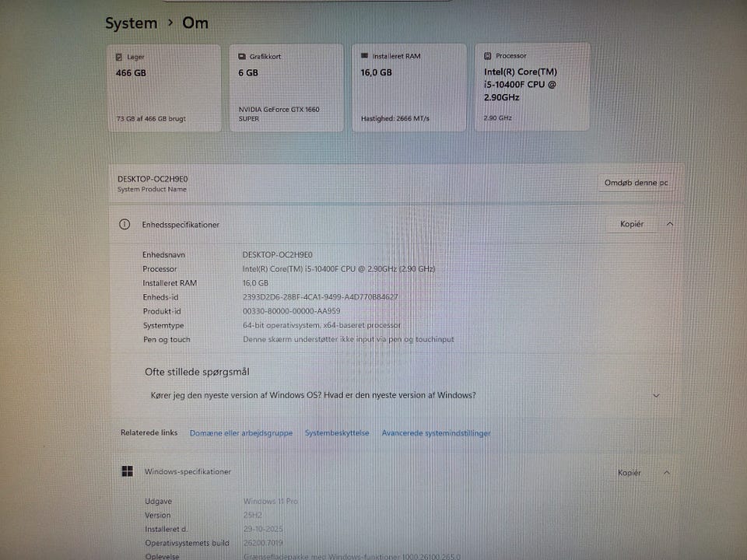Screen dimensions: 747x560
Task: Click the Ofte stillede spørgsmål heading
Action: coord(197,372)
